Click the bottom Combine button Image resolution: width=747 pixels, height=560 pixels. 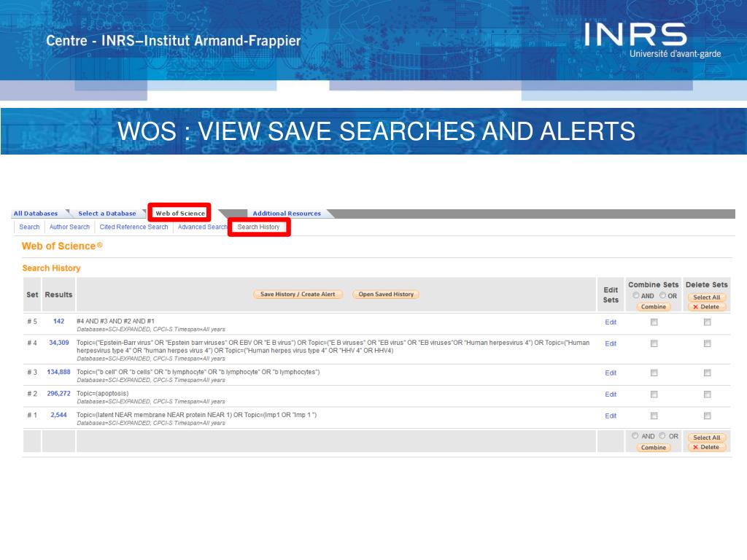(654, 448)
